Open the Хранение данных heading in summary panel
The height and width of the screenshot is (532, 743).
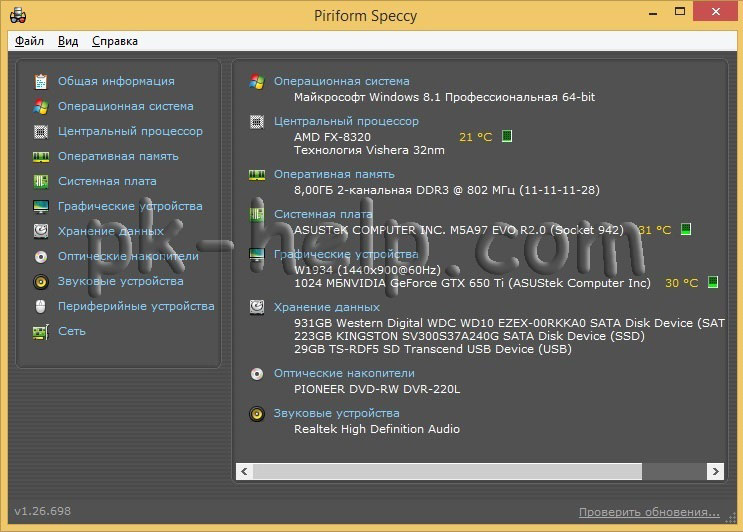point(327,307)
